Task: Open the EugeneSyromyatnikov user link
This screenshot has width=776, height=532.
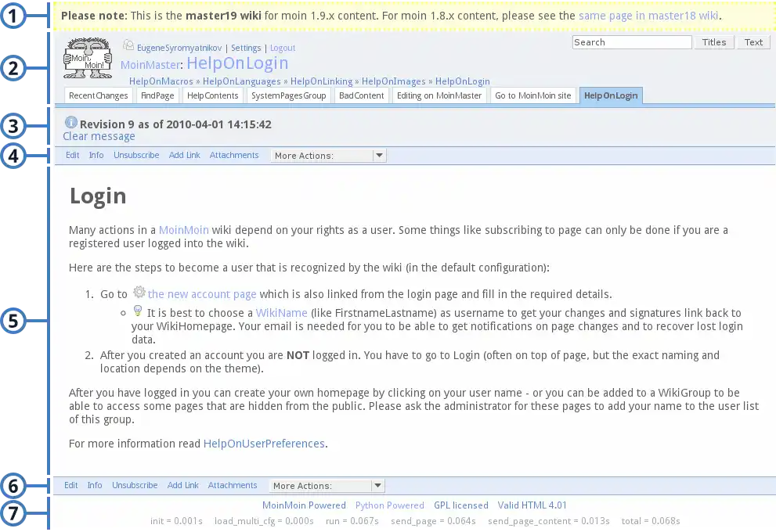Action: tap(179, 48)
